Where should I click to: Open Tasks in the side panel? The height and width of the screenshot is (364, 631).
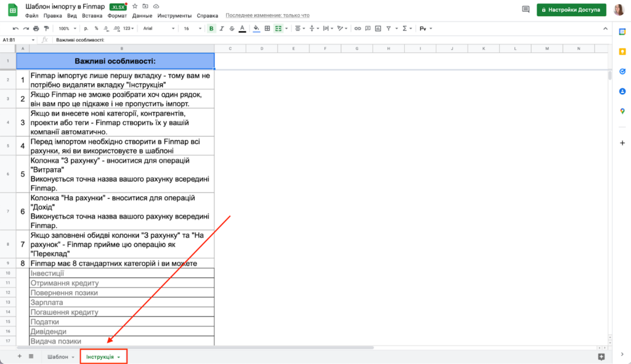[622, 71]
